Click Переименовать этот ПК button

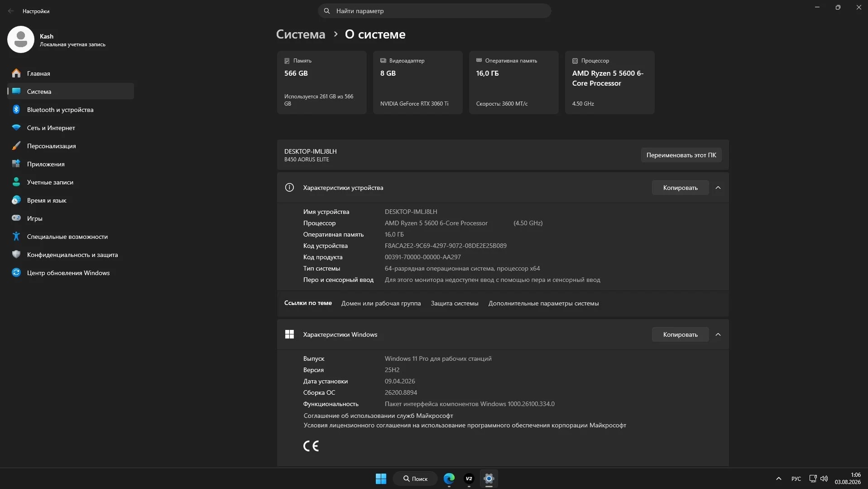click(x=681, y=155)
